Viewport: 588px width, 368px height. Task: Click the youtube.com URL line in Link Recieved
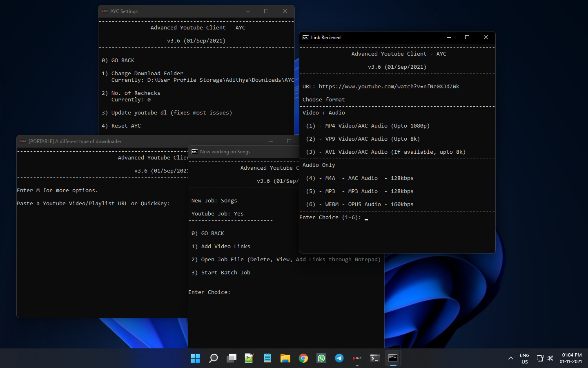click(381, 87)
